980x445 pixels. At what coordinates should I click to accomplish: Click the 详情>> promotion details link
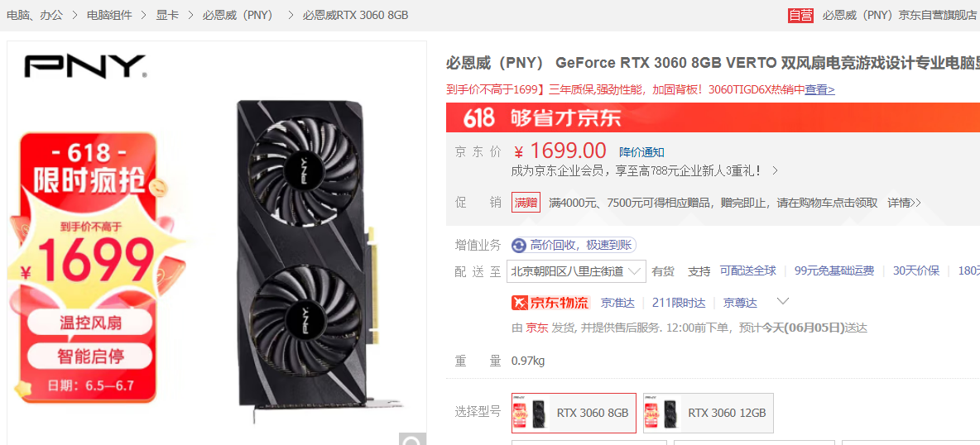click(x=905, y=203)
